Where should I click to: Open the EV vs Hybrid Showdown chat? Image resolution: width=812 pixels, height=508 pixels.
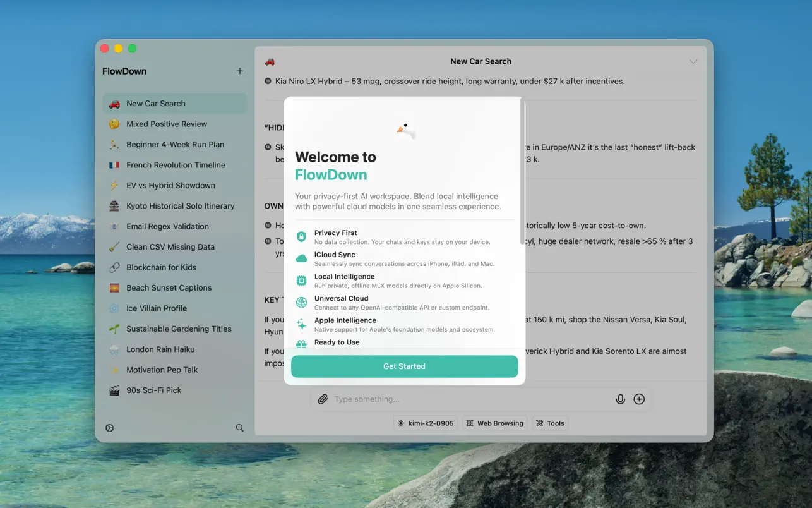175,186
